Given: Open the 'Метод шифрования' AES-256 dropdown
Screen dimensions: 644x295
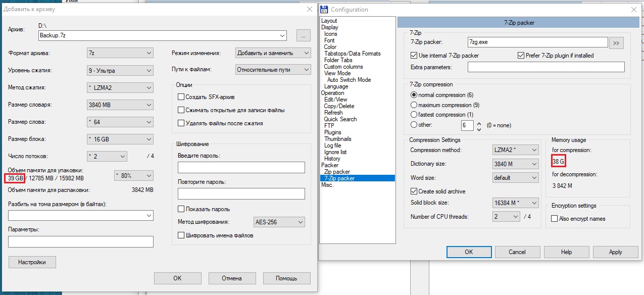Looking at the screenshot, I should [280, 222].
